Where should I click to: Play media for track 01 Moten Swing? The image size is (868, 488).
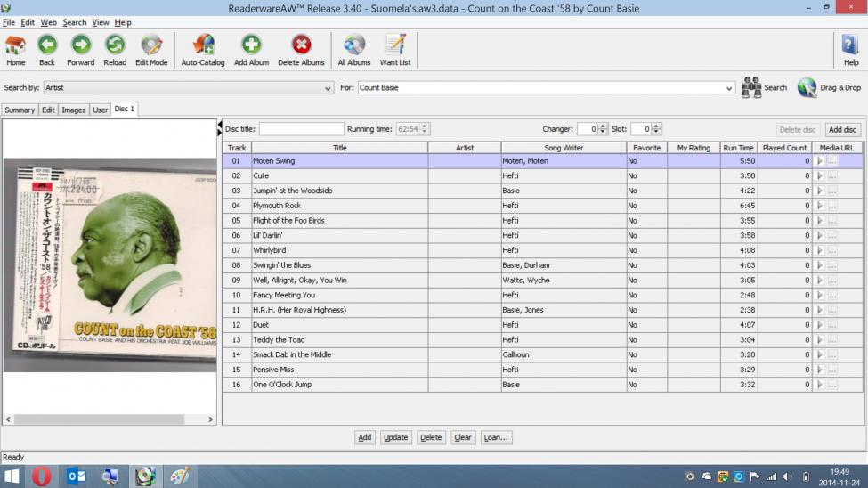coord(820,161)
